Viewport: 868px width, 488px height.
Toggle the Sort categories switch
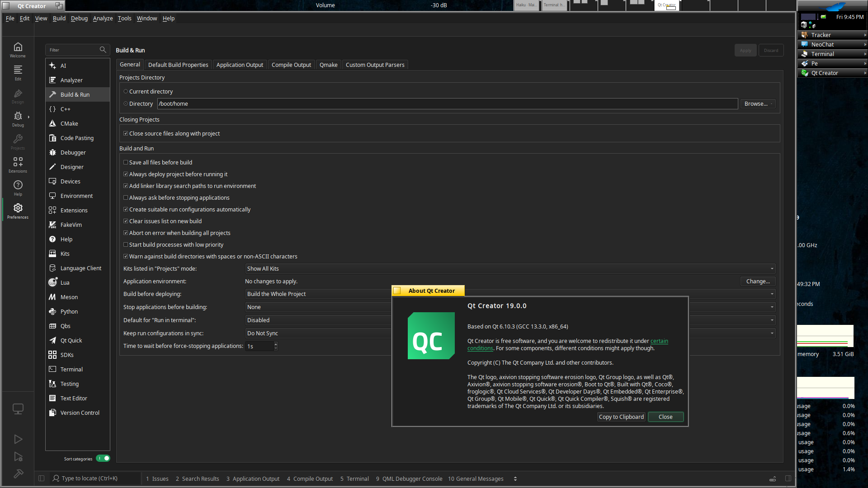[x=103, y=458]
